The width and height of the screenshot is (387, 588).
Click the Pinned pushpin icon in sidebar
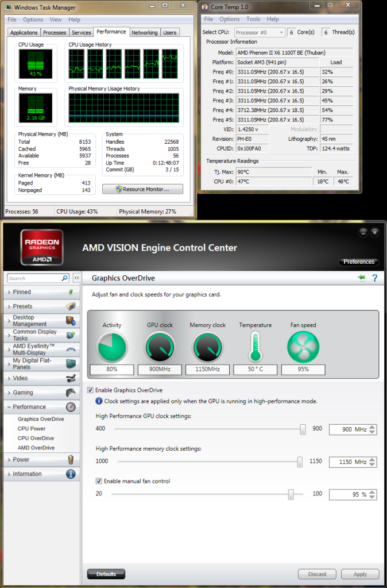(71, 292)
